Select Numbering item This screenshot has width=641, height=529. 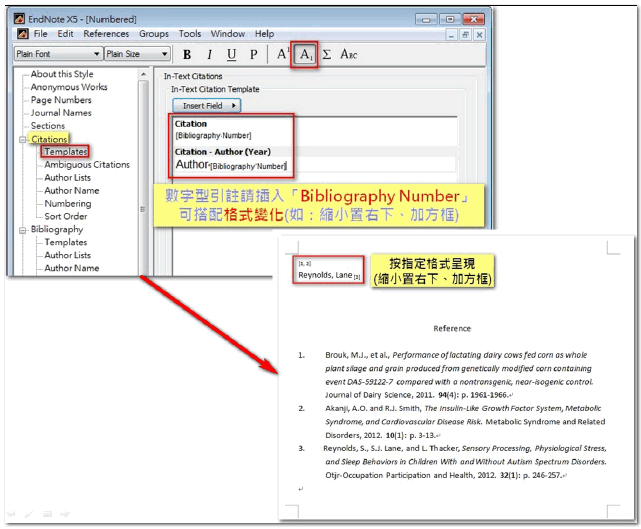coord(68,204)
